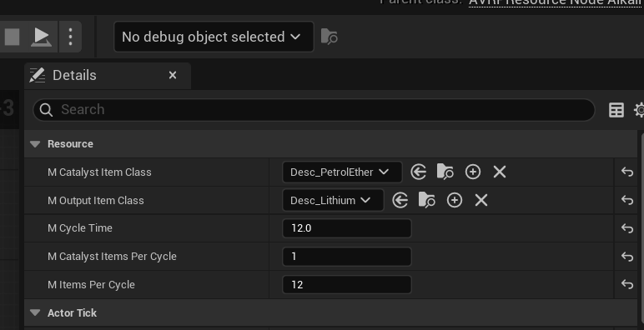Image resolution: width=644 pixels, height=330 pixels.
Task: Click the find debug object icon
Action: [x=329, y=37]
